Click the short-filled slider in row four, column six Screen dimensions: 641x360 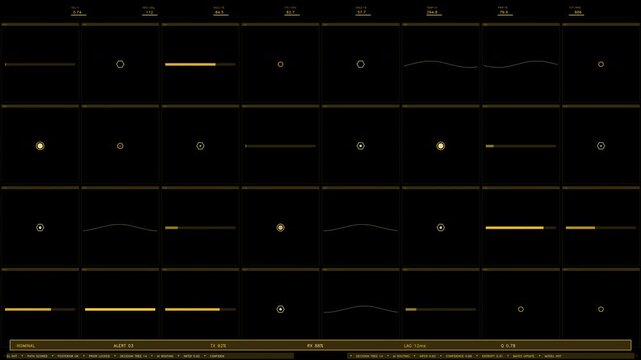click(x=441, y=309)
